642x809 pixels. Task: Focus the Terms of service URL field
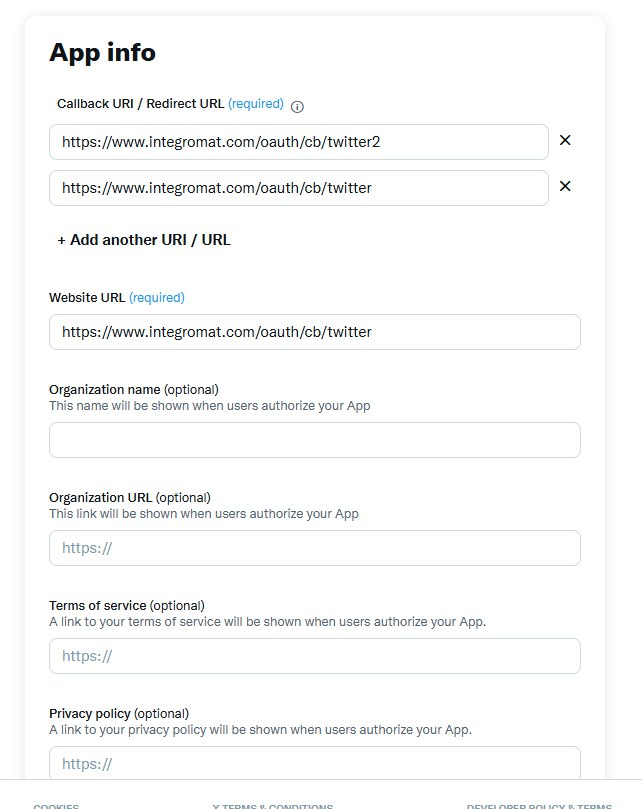point(314,656)
